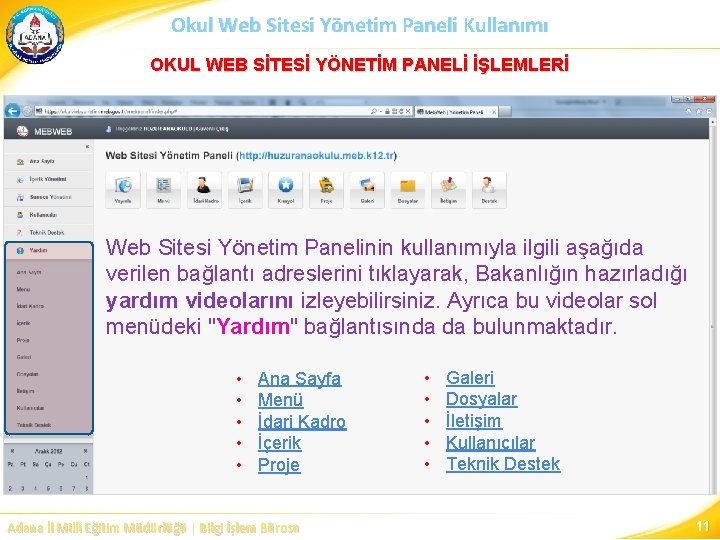Collapse the left sidebar with the « arrow
The image size is (720, 540).
pos(87,146)
